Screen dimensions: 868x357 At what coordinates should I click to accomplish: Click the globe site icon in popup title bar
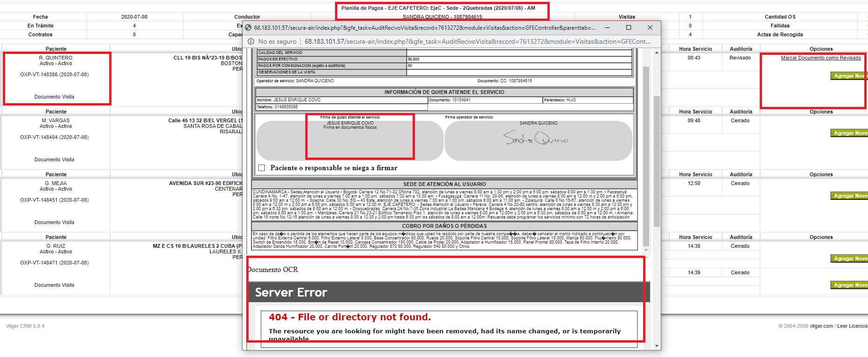[248, 28]
